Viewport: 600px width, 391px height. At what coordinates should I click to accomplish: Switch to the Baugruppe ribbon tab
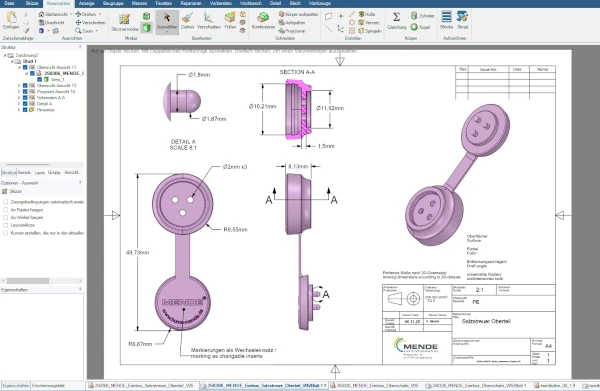[113, 3]
